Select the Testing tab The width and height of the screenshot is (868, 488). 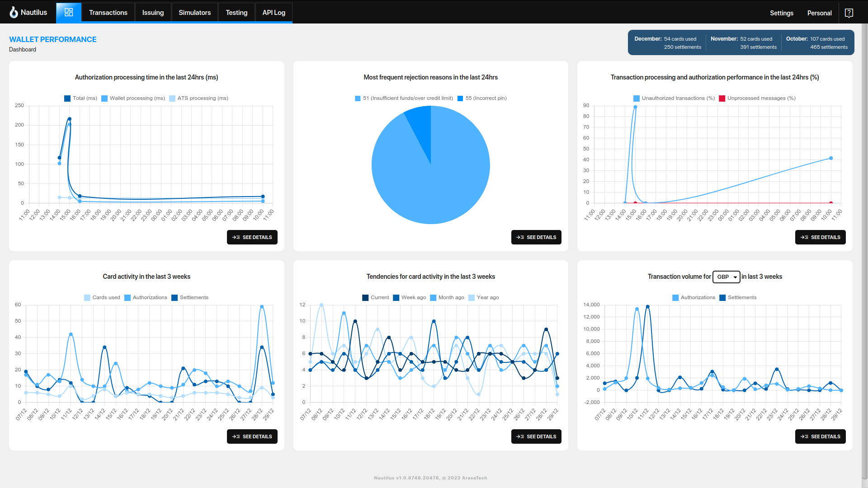coord(236,12)
